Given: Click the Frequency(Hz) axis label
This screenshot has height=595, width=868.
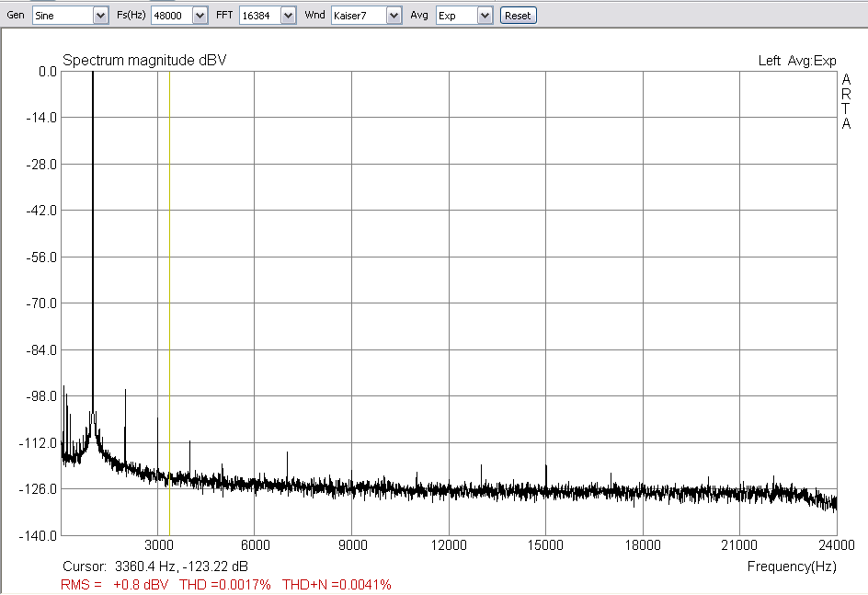Looking at the screenshot, I should (x=791, y=566).
